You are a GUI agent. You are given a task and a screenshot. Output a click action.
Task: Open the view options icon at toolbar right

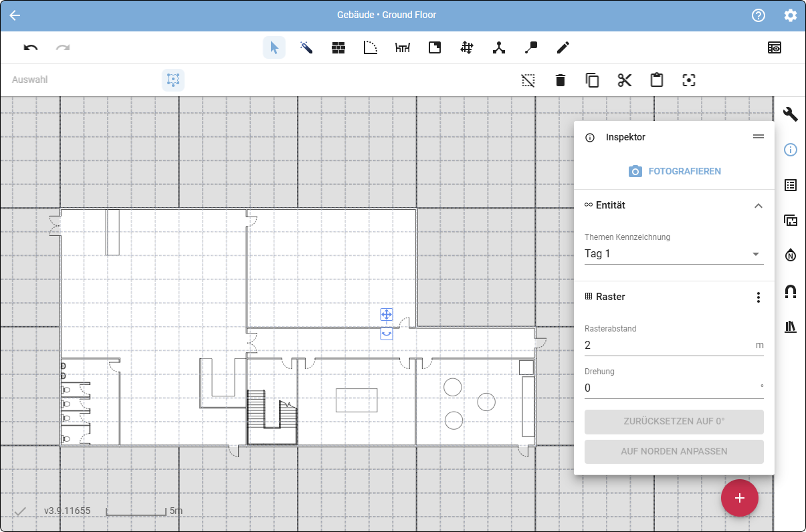[x=775, y=47]
